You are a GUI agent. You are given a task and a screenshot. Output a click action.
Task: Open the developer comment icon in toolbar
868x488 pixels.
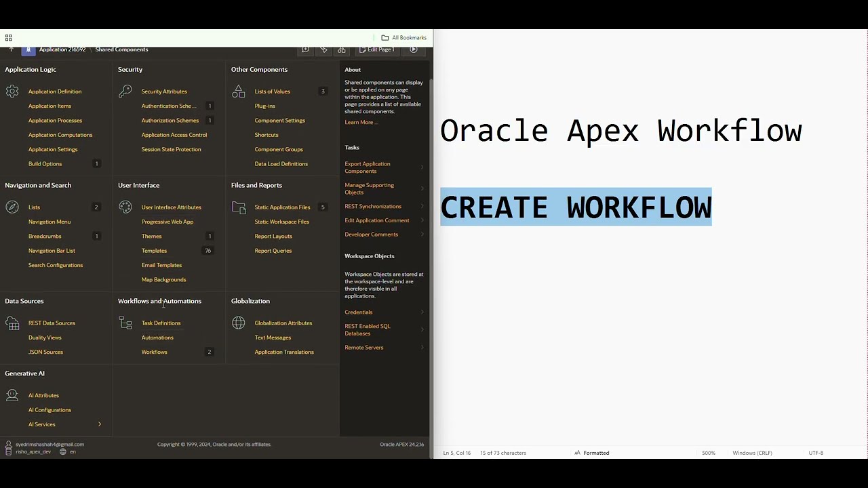click(x=305, y=49)
